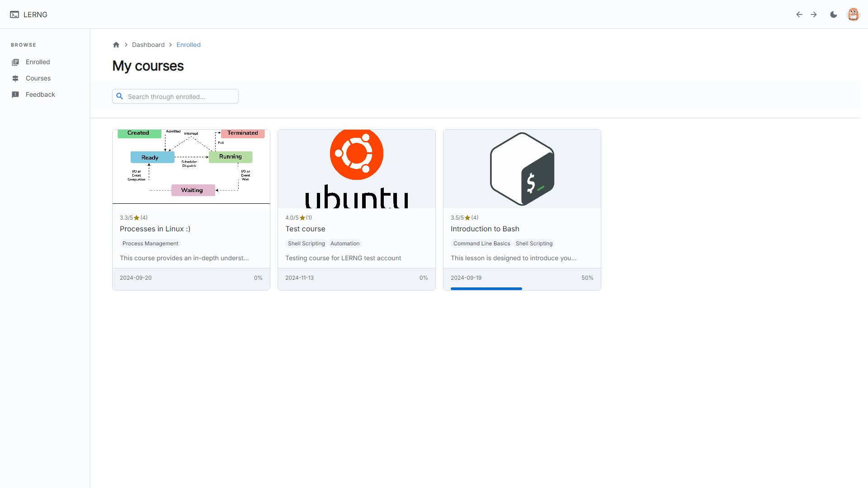This screenshot has height=488, width=868.
Task: Click the Command Line Basics tag
Action: 481,244
